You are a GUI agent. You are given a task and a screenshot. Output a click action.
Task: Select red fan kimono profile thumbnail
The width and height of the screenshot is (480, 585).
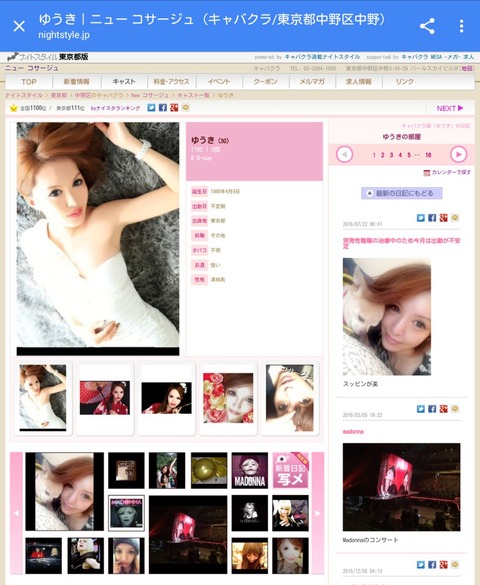[105, 398]
